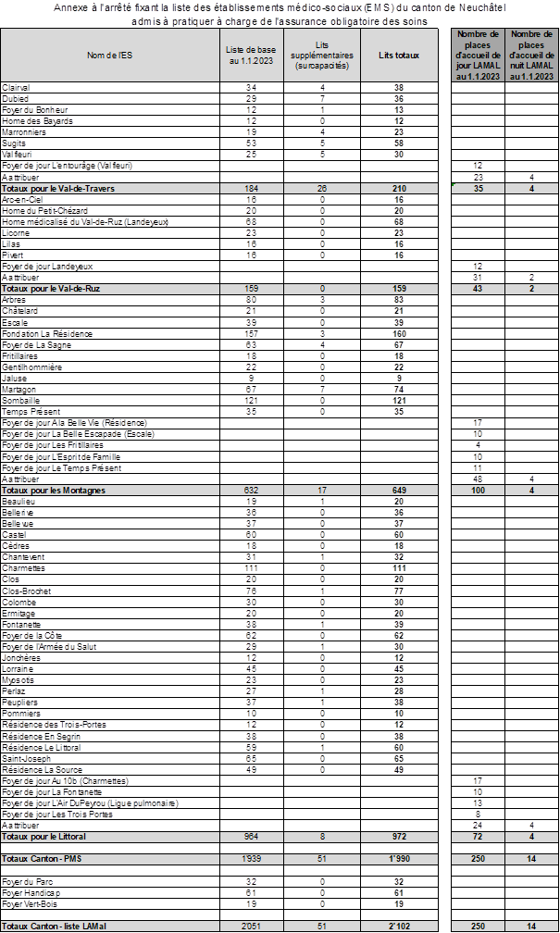The height and width of the screenshot is (933, 560).
Task: Click the total beds value '1'990'
Action: pos(399,859)
